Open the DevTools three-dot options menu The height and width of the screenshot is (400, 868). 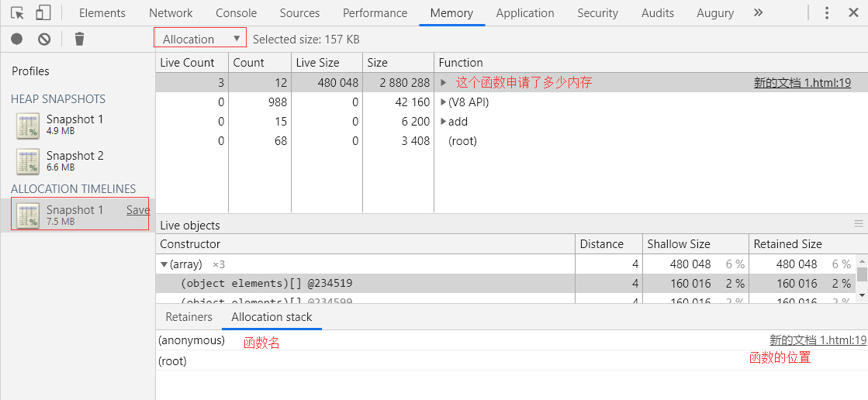827,13
